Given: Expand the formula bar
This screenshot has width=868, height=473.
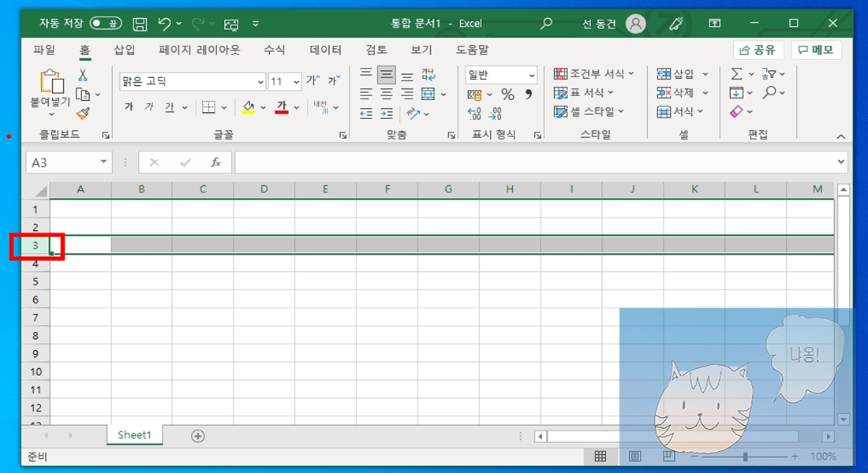Looking at the screenshot, I should [841, 162].
